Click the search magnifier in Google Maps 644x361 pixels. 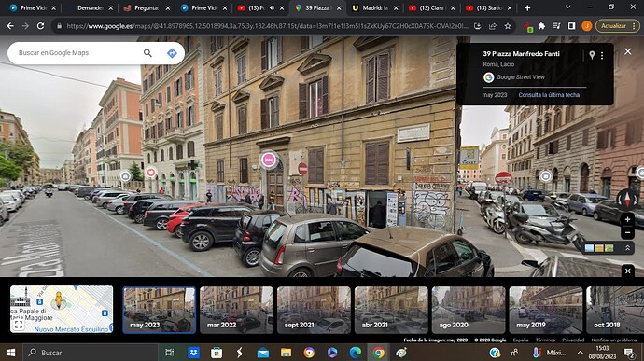click(147, 53)
